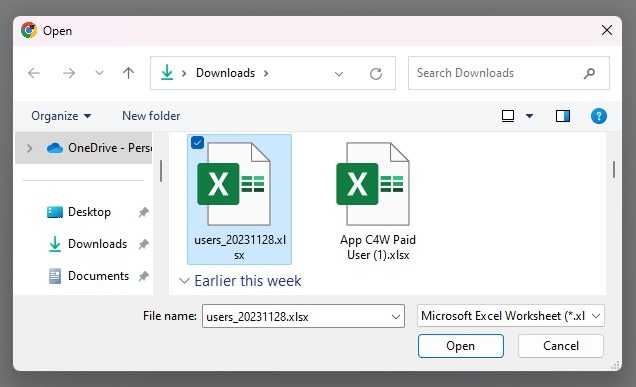Screen dimensions: 636x387
Task: Select the users_20231128.xlsx Excel thumbnail
Action: click(234, 184)
